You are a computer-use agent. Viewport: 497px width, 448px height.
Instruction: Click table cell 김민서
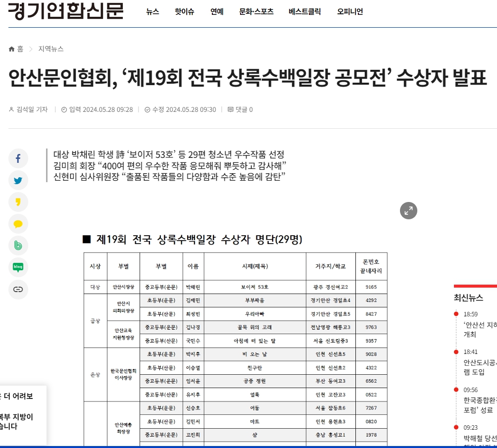click(193, 422)
